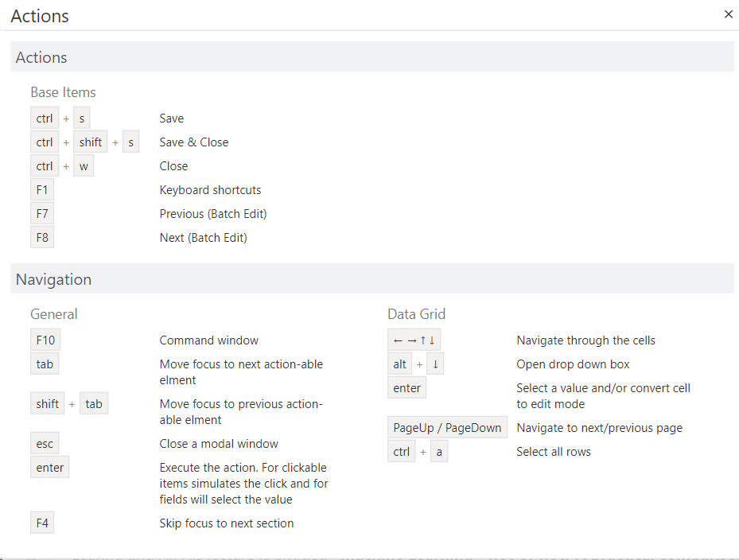Screen dimensions: 739x560
Task: Click the Skip focus to next section text
Action: click(226, 523)
